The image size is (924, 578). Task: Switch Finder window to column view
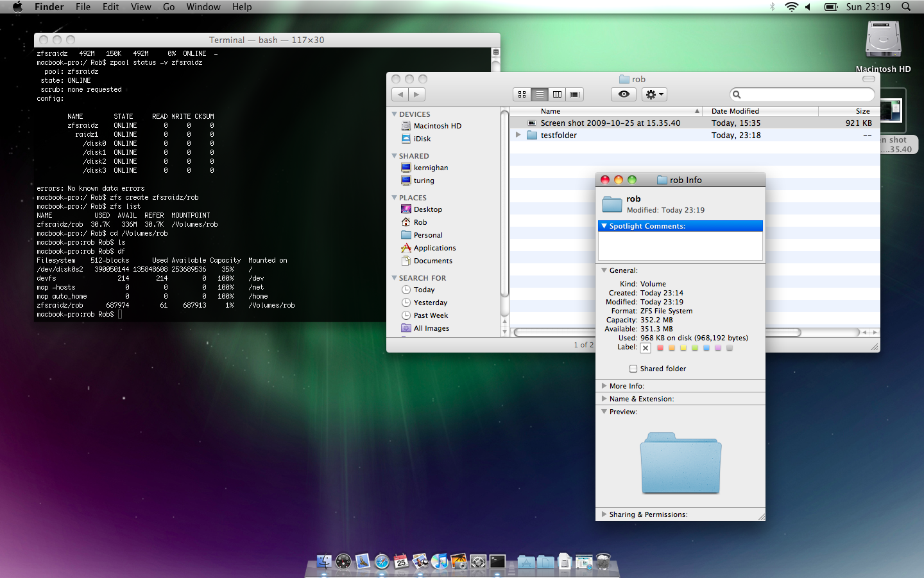click(557, 94)
